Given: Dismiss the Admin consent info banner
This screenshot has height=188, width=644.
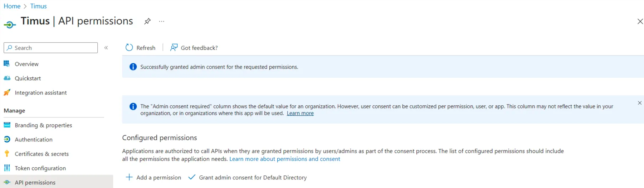Looking at the screenshot, I should click(639, 103).
